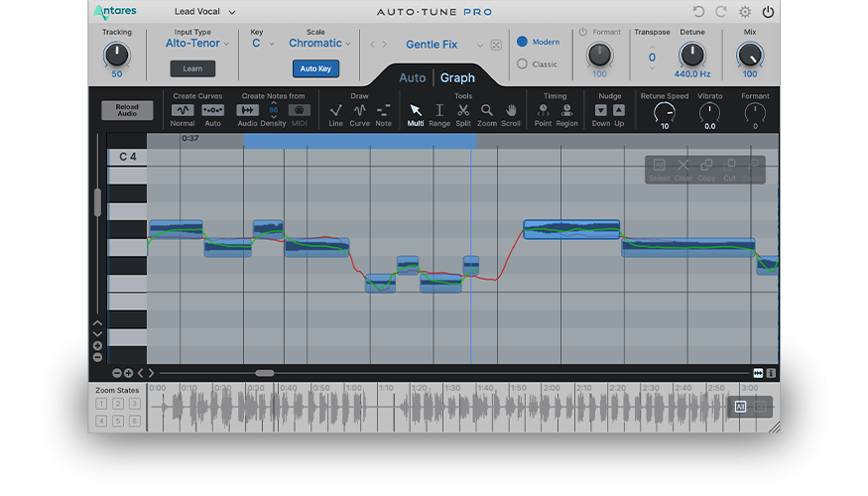Switch to the Graph tab
868x496 pixels.
457,77
